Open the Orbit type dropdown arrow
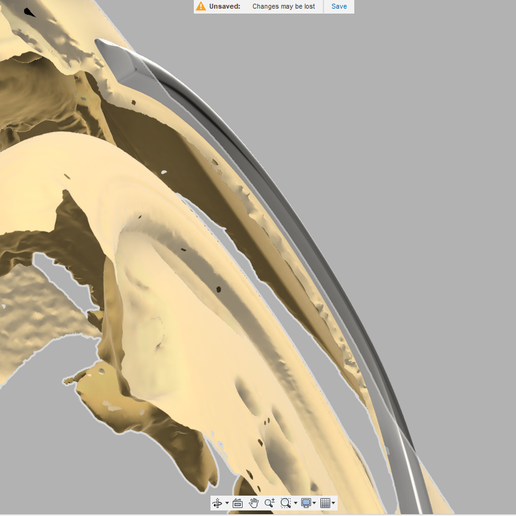Viewport: 516px width, 516px height. click(x=227, y=503)
